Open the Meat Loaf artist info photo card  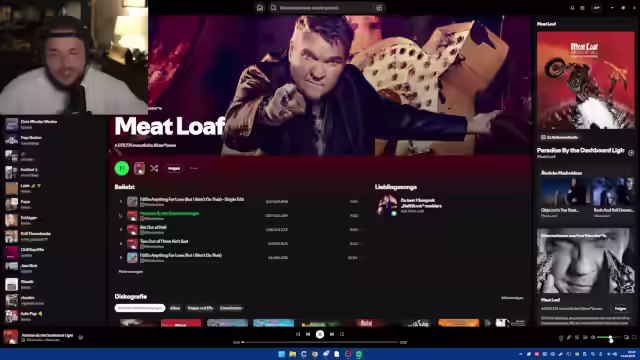click(x=586, y=261)
